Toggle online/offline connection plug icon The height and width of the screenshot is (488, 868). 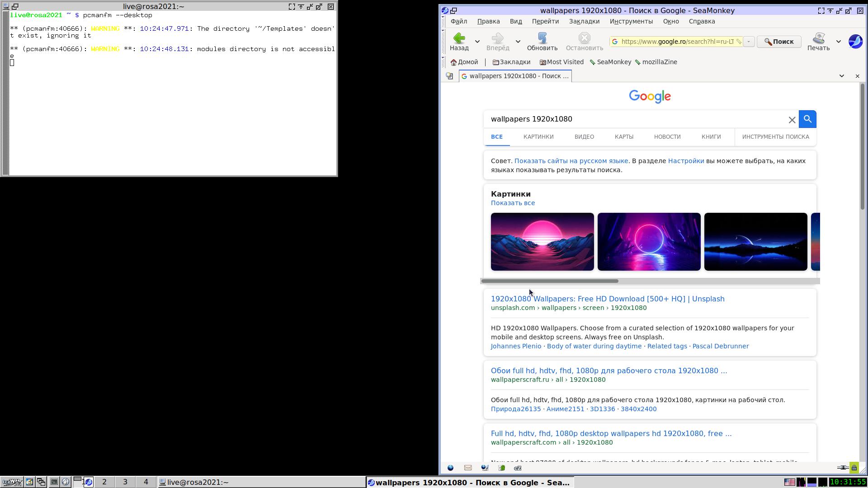[842, 468]
